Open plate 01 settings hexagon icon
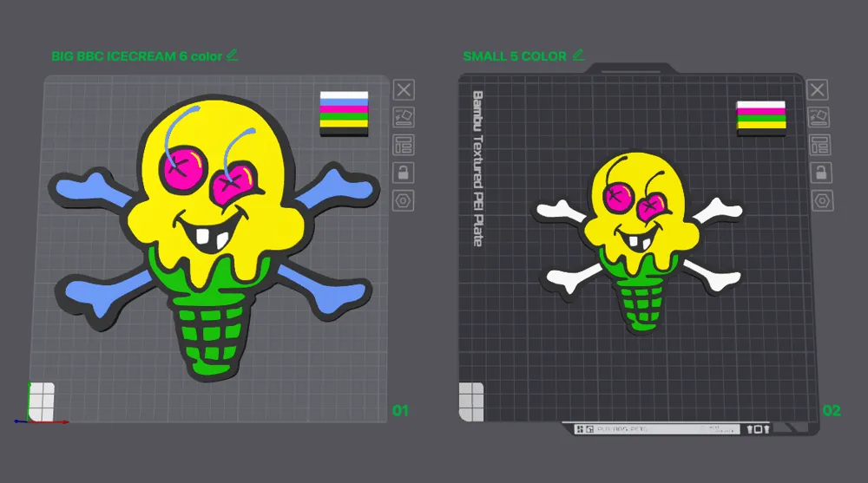Viewport: 868px width, 483px height. tap(404, 200)
